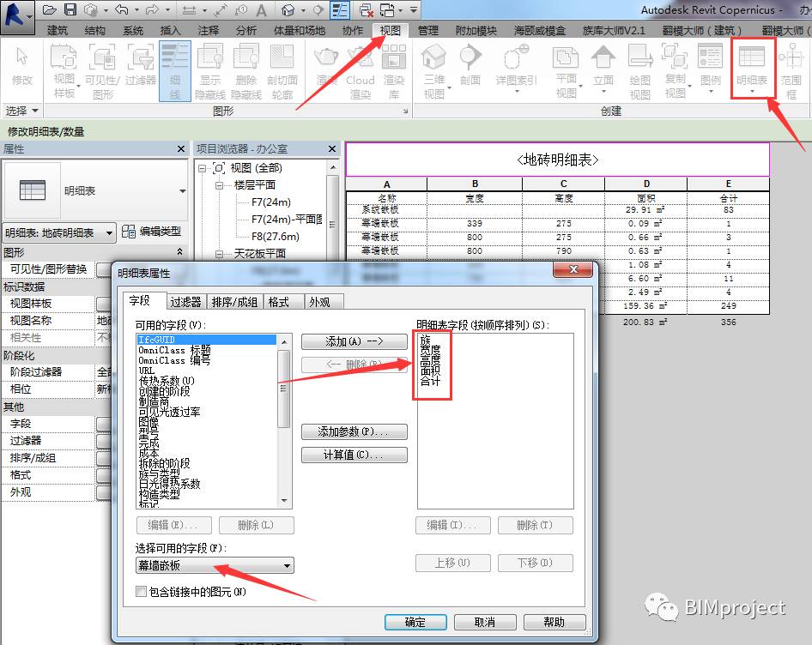This screenshot has width=812, height=645.
Task: Undo with the quick-access arrow
Action: point(122,9)
